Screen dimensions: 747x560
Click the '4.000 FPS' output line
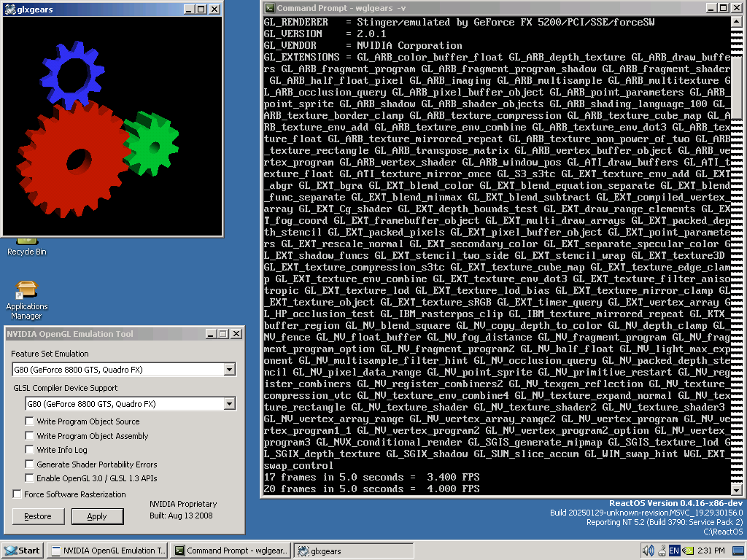tap(371, 489)
